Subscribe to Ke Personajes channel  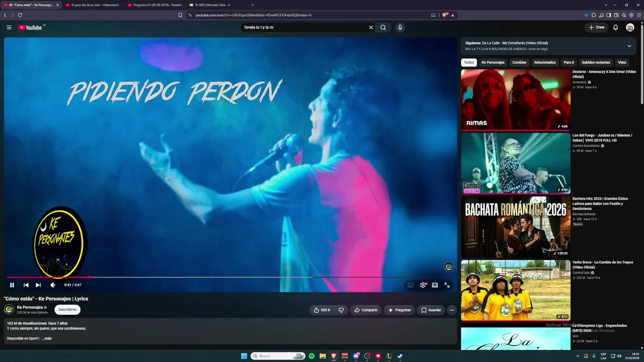point(67,310)
